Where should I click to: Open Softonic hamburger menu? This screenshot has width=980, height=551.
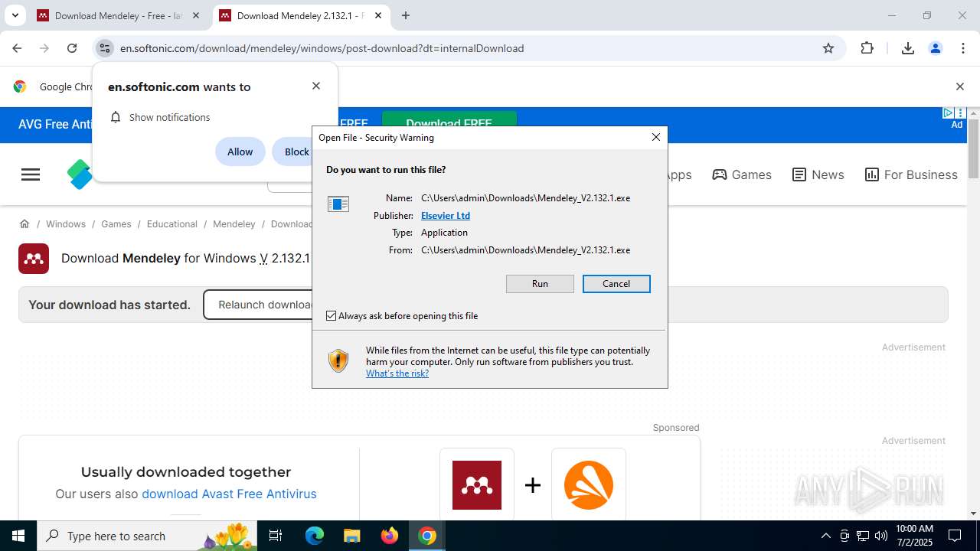[x=31, y=174]
